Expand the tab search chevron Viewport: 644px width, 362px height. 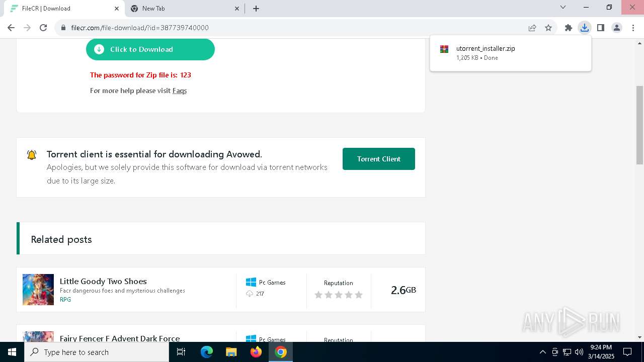point(563,8)
